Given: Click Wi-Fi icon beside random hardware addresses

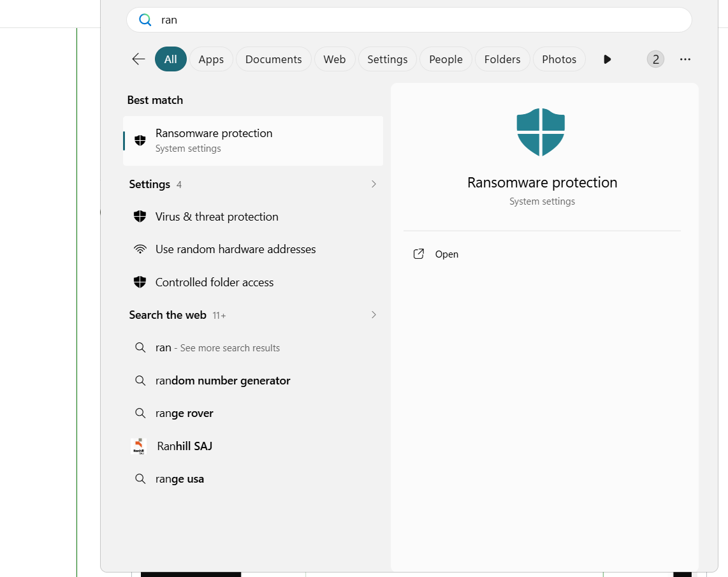Looking at the screenshot, I should pyautogui.click(x=140, y=249).
